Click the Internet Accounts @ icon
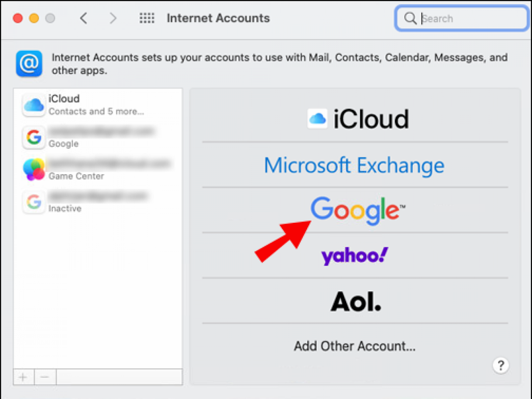 29,64
